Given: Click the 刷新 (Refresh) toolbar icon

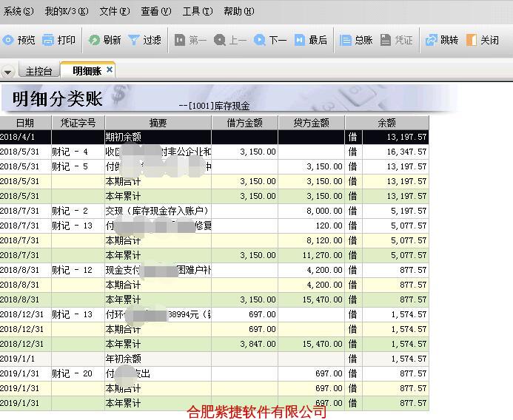Looking at the screenshot, I should pos(104,40).
